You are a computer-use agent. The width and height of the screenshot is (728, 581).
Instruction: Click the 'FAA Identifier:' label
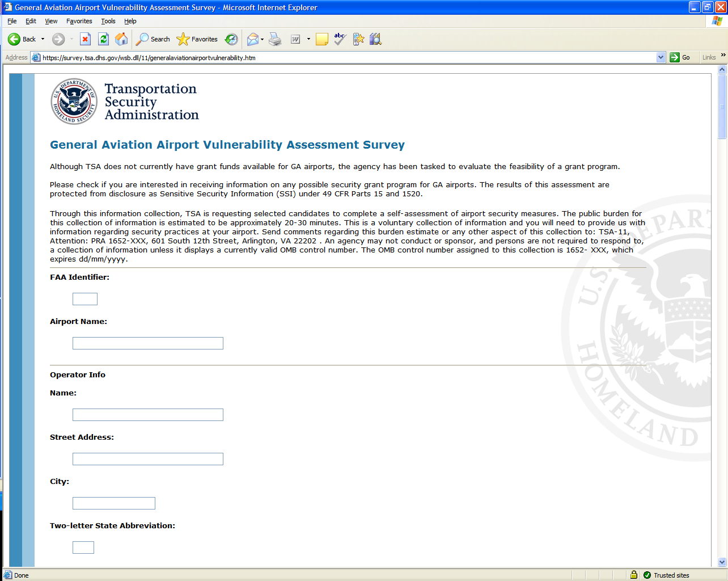79,277
